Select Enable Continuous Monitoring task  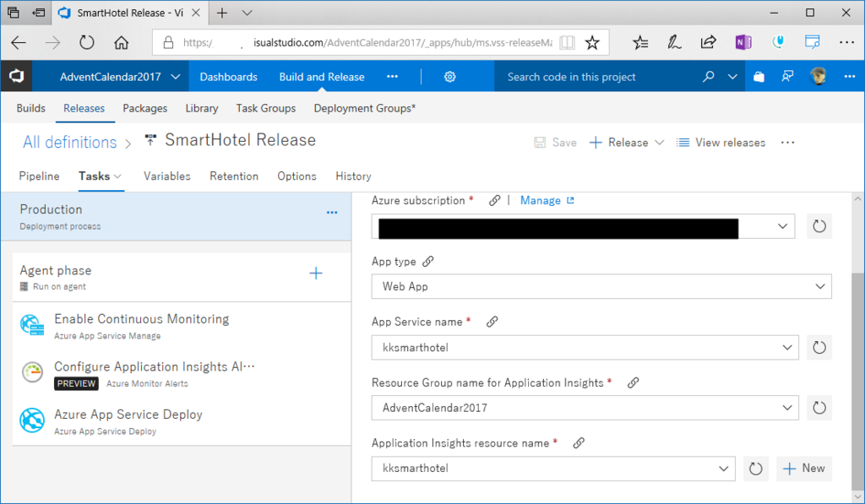click(x=181, y=326)
